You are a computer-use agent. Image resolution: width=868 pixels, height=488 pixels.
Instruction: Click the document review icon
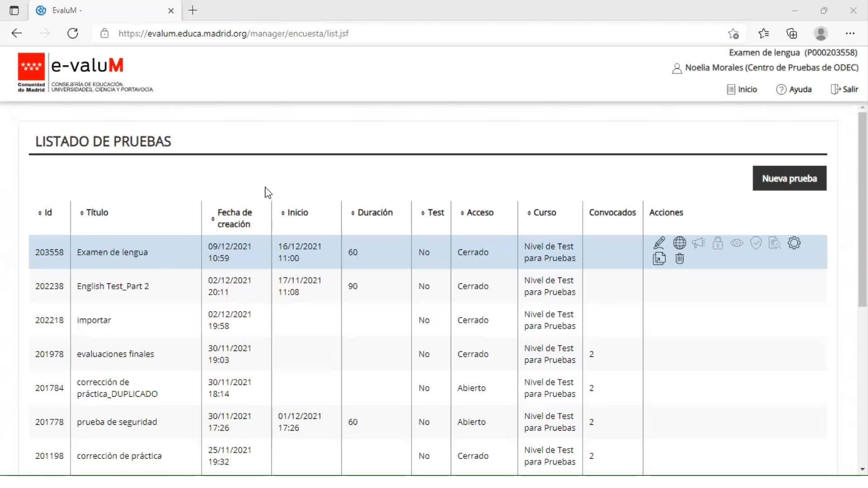pos(775,243)
